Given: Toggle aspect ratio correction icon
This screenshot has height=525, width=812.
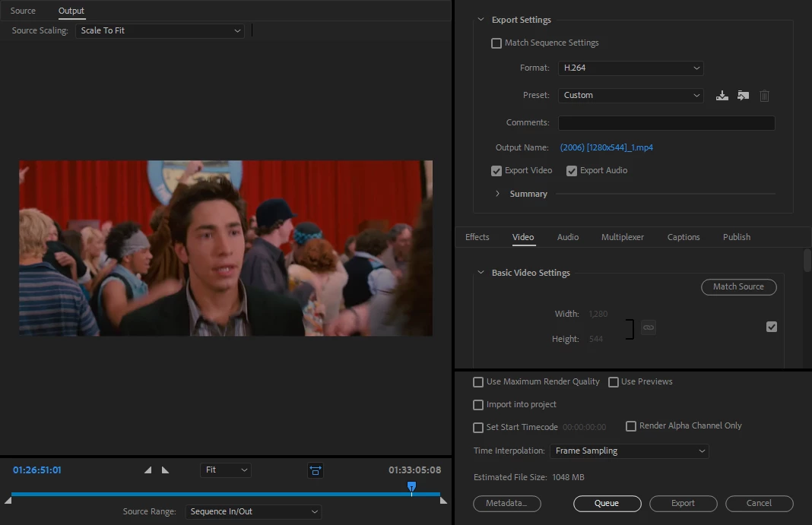Looking at the screenshot, I should (316, 470).
